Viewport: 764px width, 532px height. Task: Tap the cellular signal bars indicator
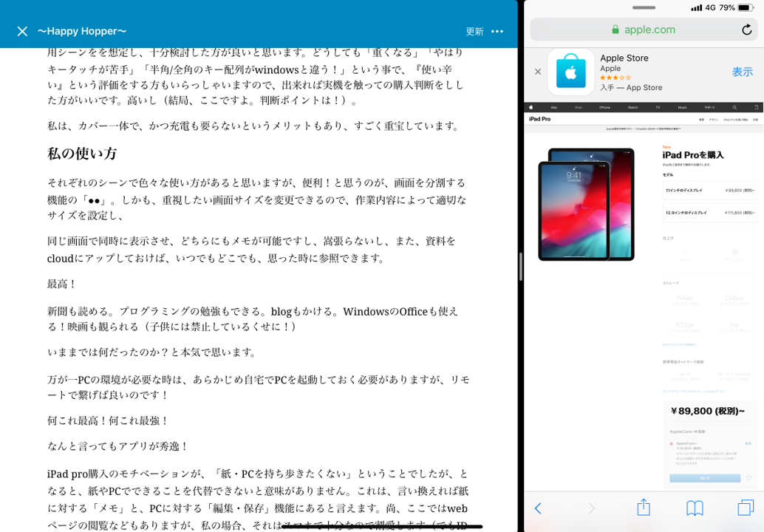697,8
